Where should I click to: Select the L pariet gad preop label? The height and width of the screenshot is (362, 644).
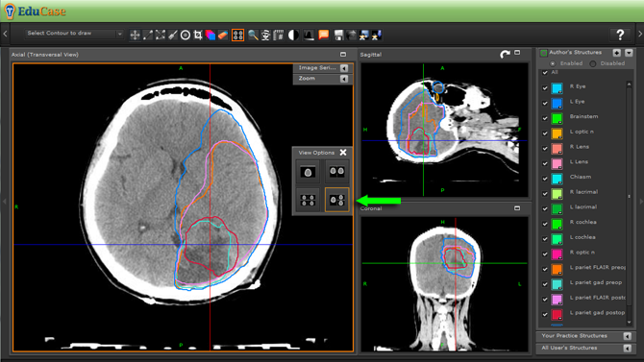point(596,282)
